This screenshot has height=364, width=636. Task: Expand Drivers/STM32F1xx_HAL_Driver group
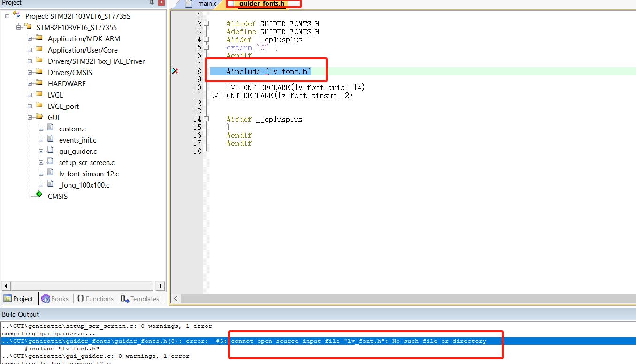coord(29,61)
